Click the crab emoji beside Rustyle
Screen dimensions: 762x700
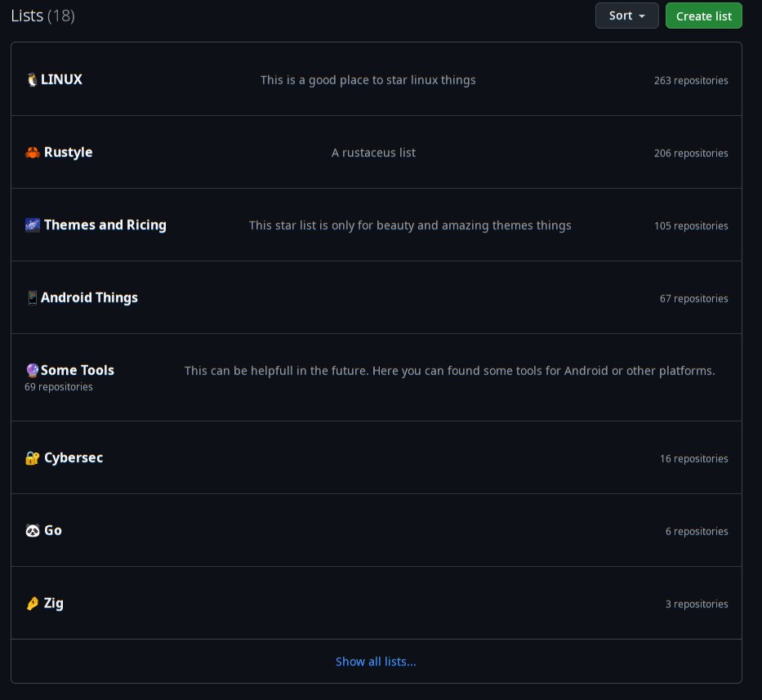pyautogui.click(x=33, y=153)
